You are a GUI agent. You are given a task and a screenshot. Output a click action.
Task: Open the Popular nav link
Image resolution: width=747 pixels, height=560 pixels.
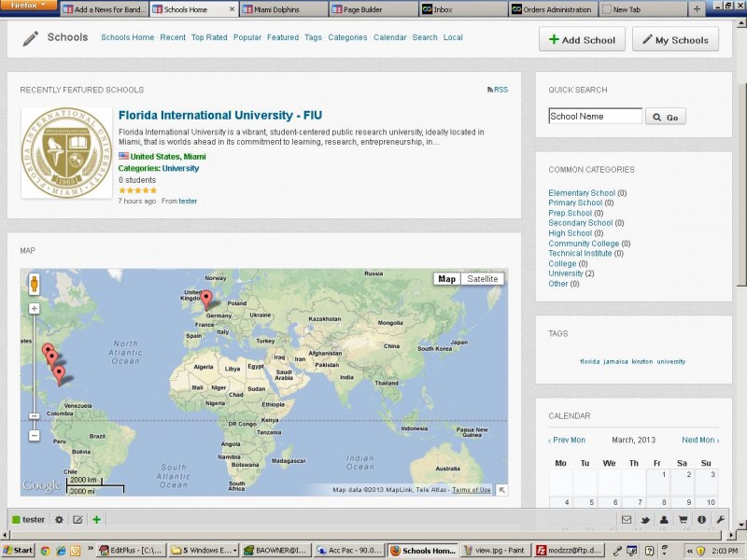click(x=247, y=37)
